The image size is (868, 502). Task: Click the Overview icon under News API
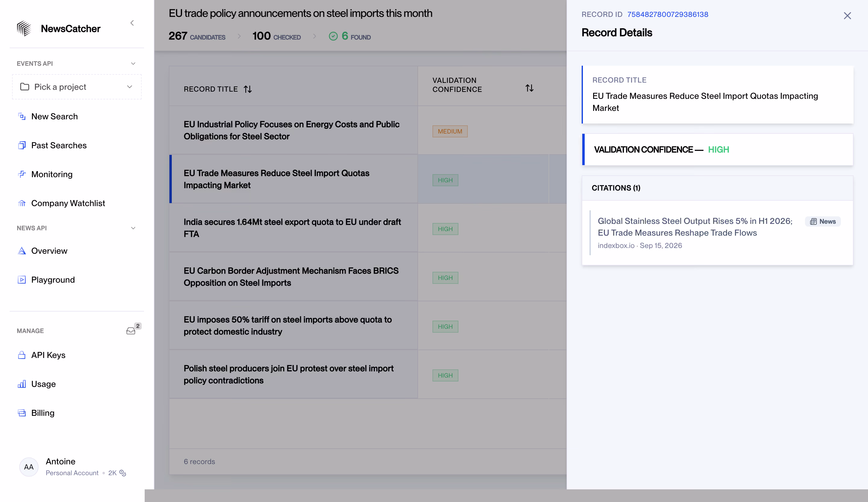(x=22, y=251)
